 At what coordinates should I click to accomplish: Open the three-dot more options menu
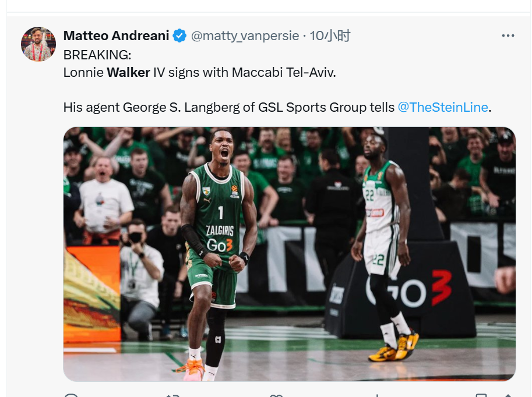[508, 36]
